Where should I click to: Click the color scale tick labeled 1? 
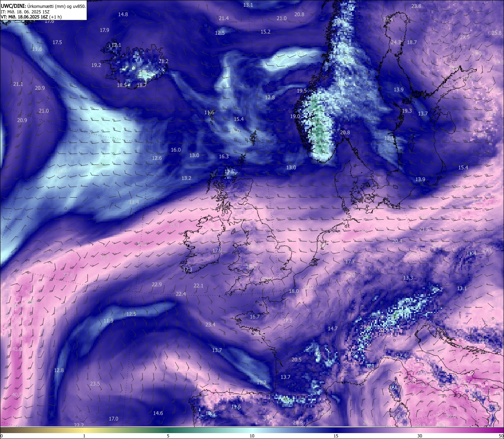[x=84, y=436]
